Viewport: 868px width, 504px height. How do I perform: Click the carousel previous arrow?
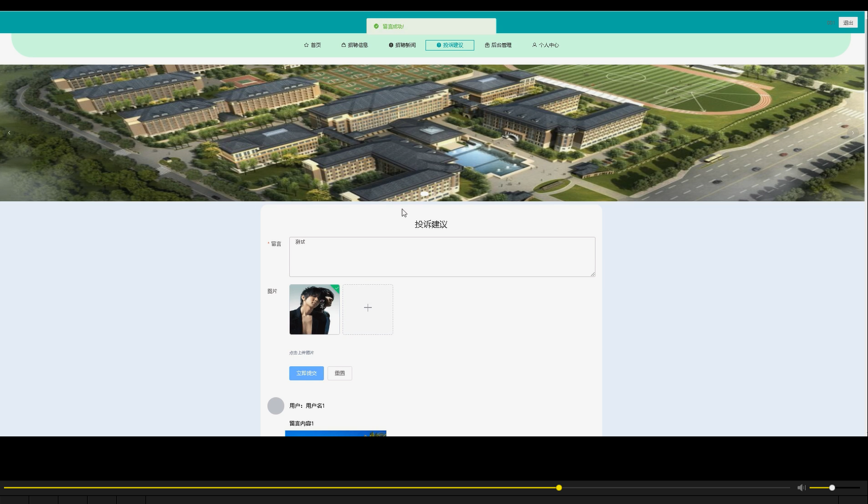9,132
